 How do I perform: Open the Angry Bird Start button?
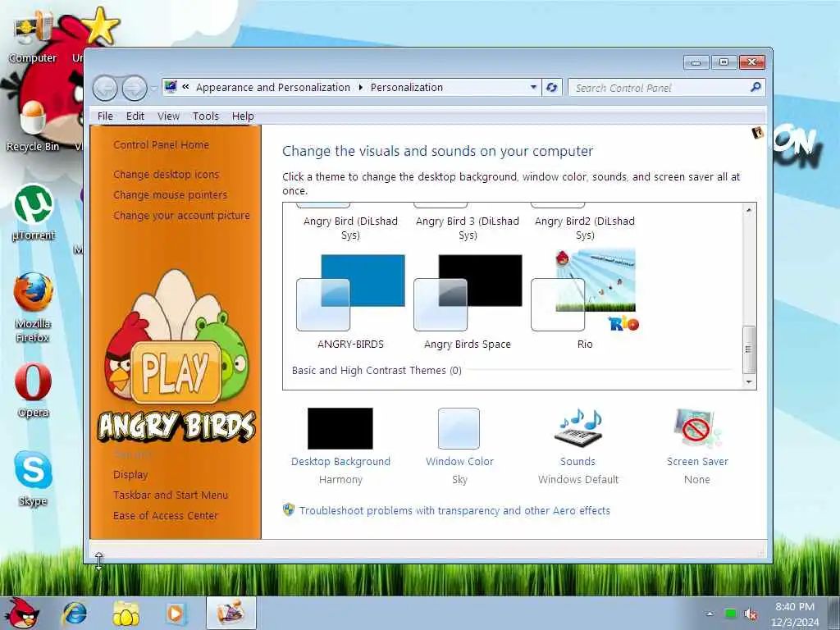(x=21, y=612)
